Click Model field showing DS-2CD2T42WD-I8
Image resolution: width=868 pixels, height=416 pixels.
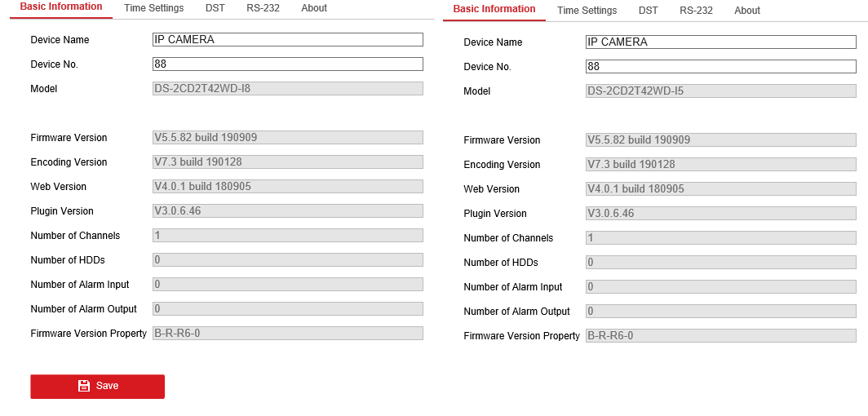tap(287, 89)
